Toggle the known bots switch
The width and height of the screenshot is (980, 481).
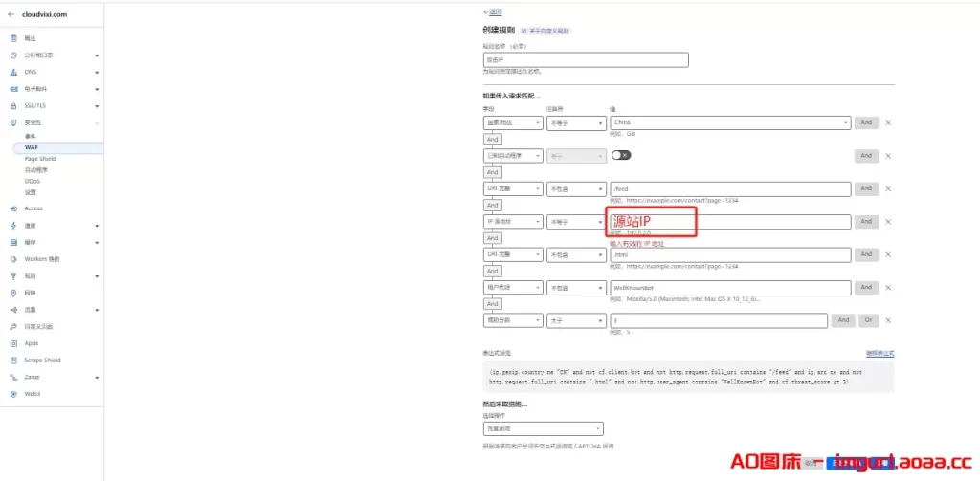click(621, 155)
